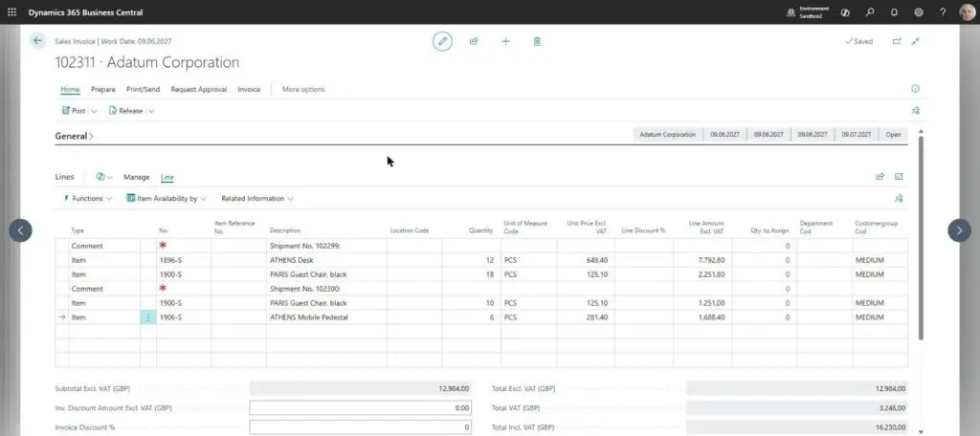Expand Related Information menu
This screenshot has width=980, height=436.
click(256, 199)
